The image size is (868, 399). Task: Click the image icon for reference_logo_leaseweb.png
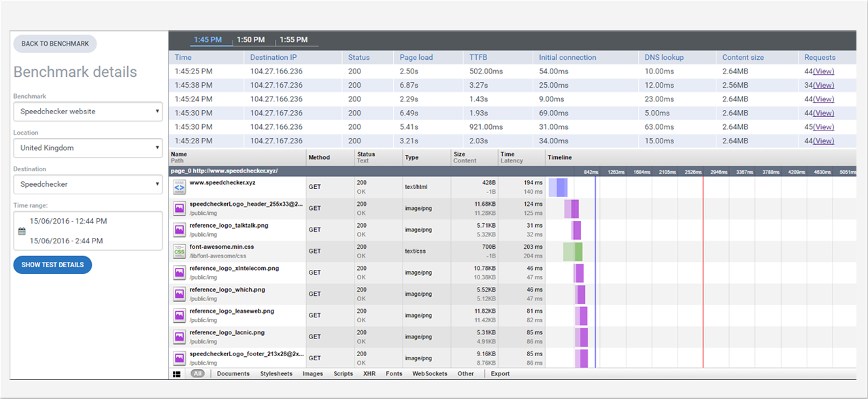(x=179, y=315)
